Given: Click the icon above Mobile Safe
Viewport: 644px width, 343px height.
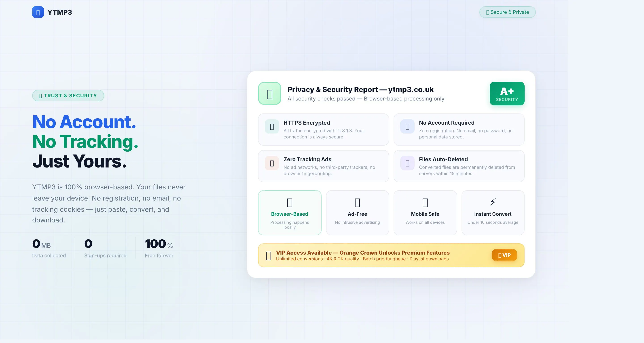Looking at the screenshot, I should point(425,203).
